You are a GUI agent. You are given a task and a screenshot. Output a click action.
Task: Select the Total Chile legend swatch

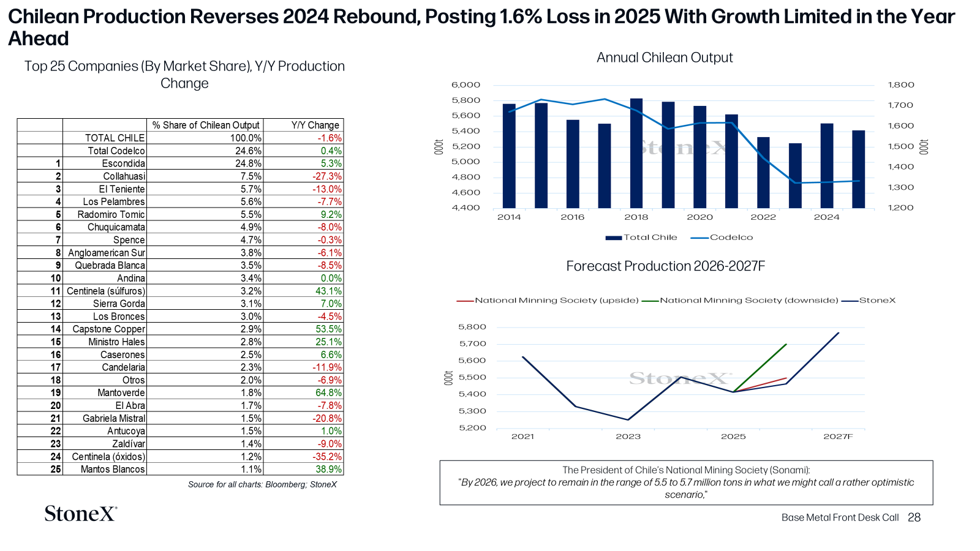click(x=614, y=238)
